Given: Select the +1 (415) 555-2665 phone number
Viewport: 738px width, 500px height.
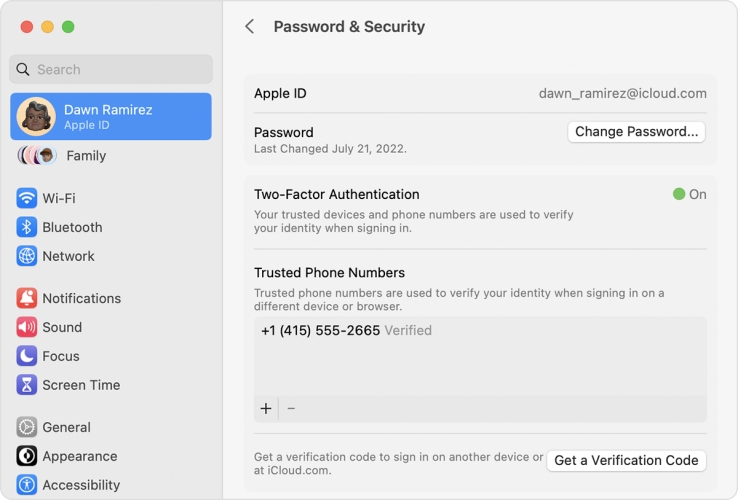Looking at the screenshot, I should [320, 331].
